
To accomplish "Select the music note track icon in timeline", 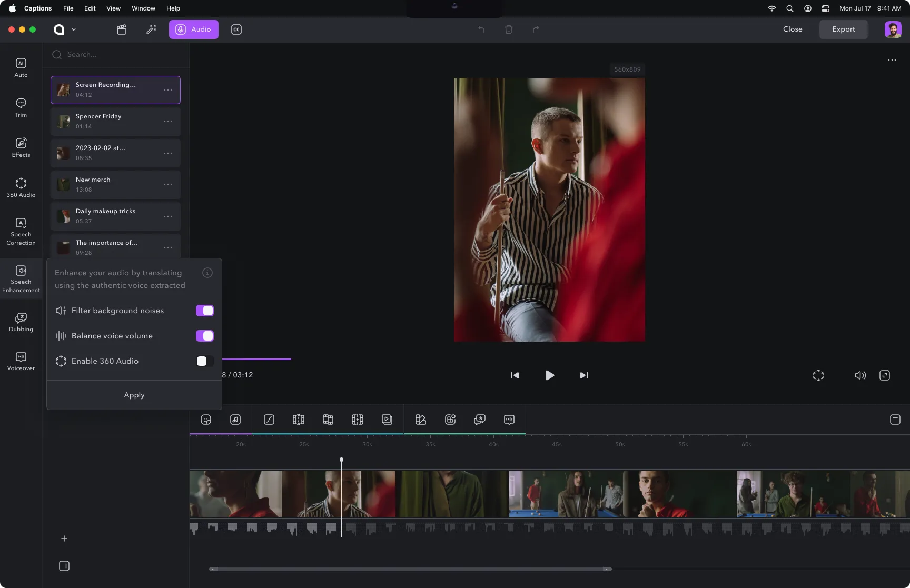I will [235, 420].
